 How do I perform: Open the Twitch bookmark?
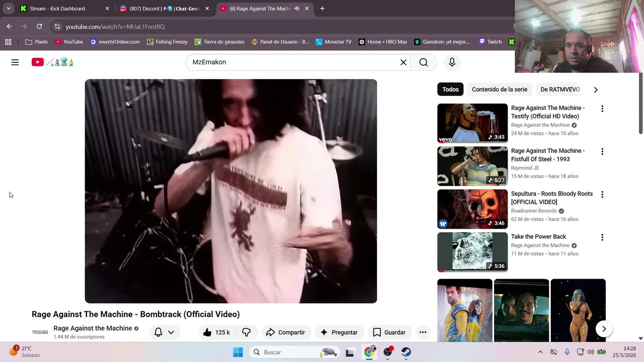pos(490,42)
